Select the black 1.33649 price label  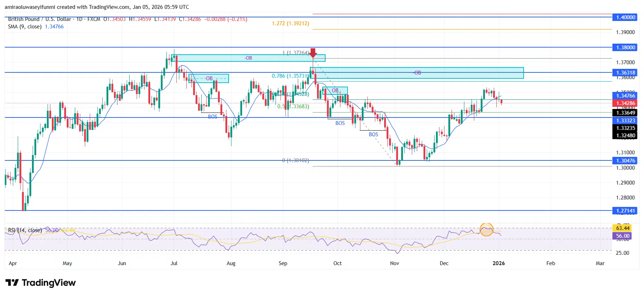click(x=625, y=113)
